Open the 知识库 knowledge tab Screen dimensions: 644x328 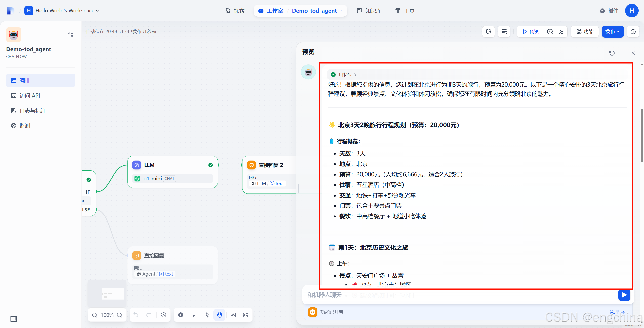pyautogui.click(x=369, y=11)
